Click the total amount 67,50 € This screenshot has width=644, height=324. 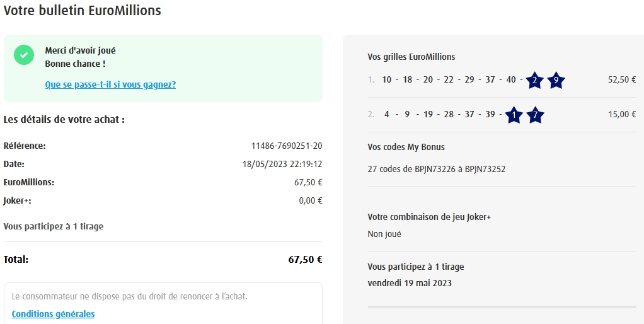click(305, 259)
